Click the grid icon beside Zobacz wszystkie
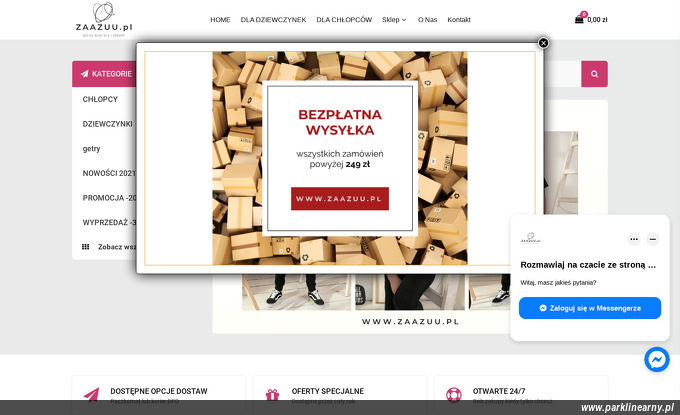The height and width of the screenshot is (415, 680). click(x=85, y=247)
